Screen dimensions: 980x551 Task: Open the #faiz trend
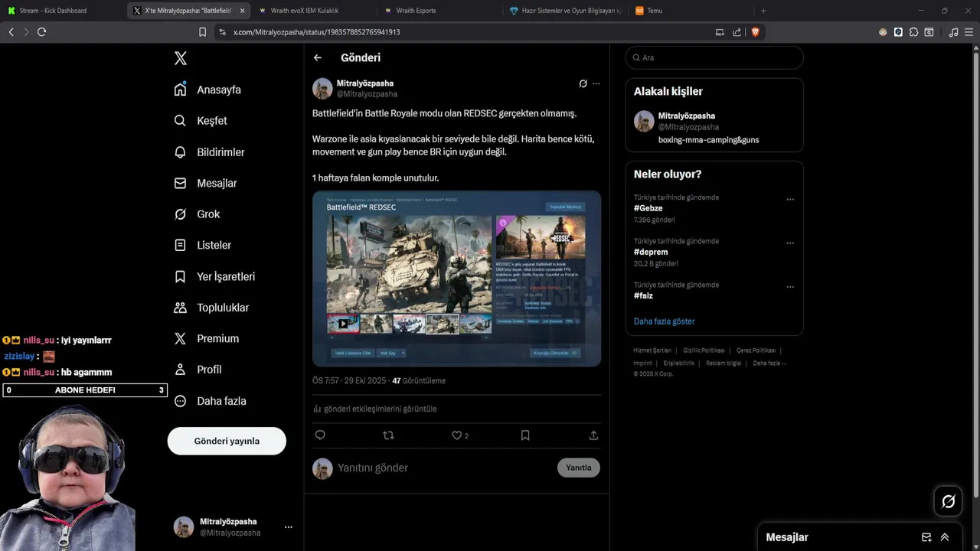click(643, 295)
